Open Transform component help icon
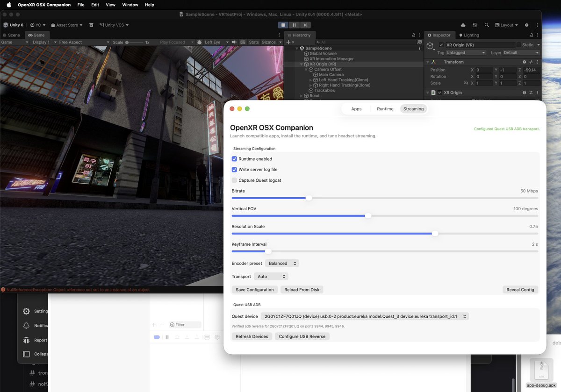Image resolution: width=561 pixels, height=392 pixels. (525, 62)
